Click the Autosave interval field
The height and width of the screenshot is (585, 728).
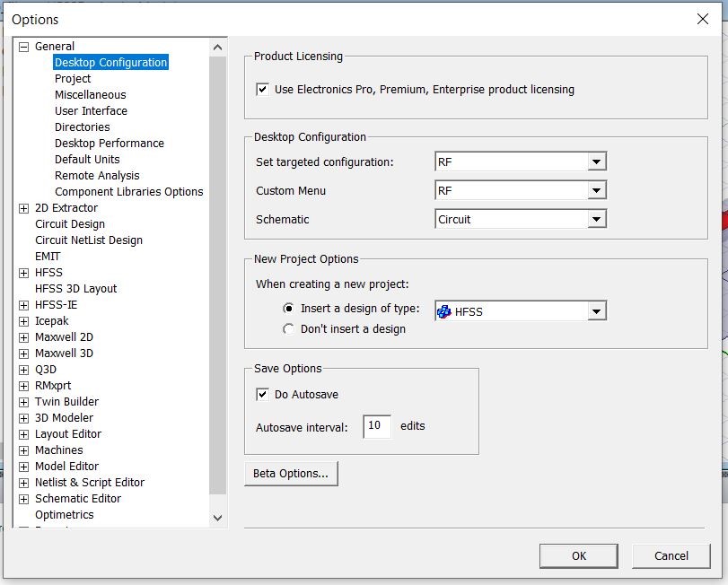coord(376,426)
